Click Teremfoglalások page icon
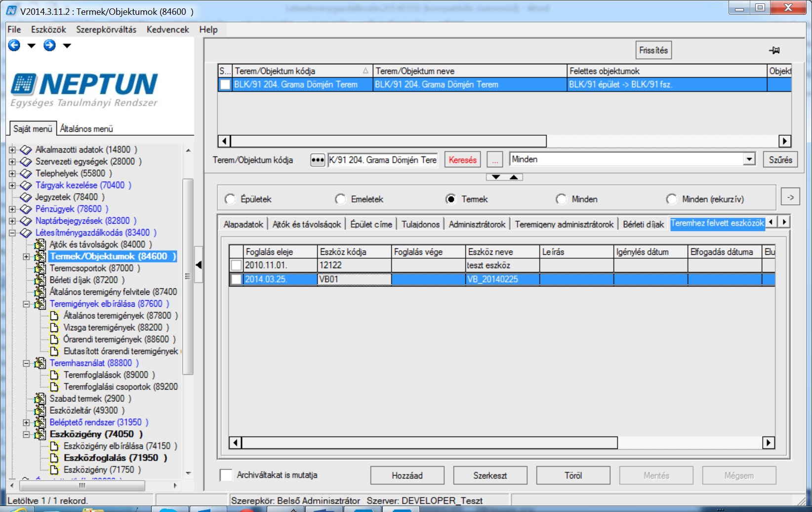 55,375
